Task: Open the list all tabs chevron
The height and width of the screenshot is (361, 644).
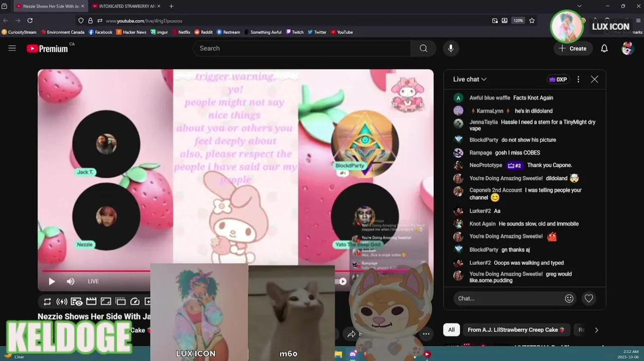Action: [x=579, y=6]
